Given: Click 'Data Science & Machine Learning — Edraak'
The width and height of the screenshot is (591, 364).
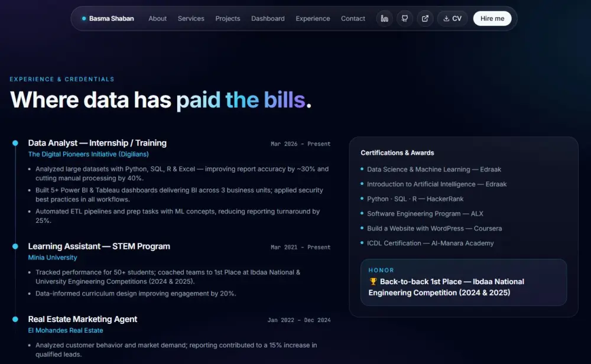Looking at the screenshot, I should [x=434, y=169].
